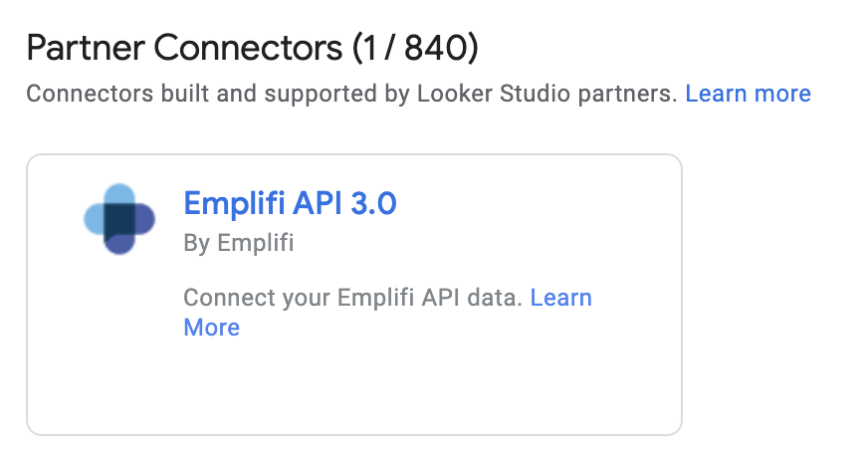Click the blue left lobe of the Emplifi logo

click(x=95, y=219)
